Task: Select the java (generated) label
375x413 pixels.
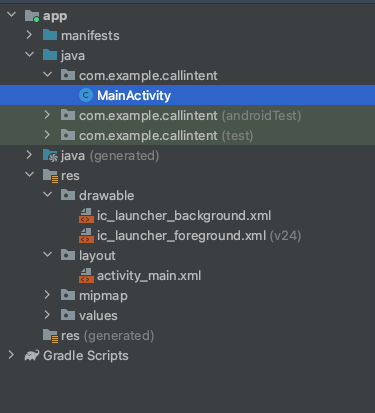Action: [110, 156]
